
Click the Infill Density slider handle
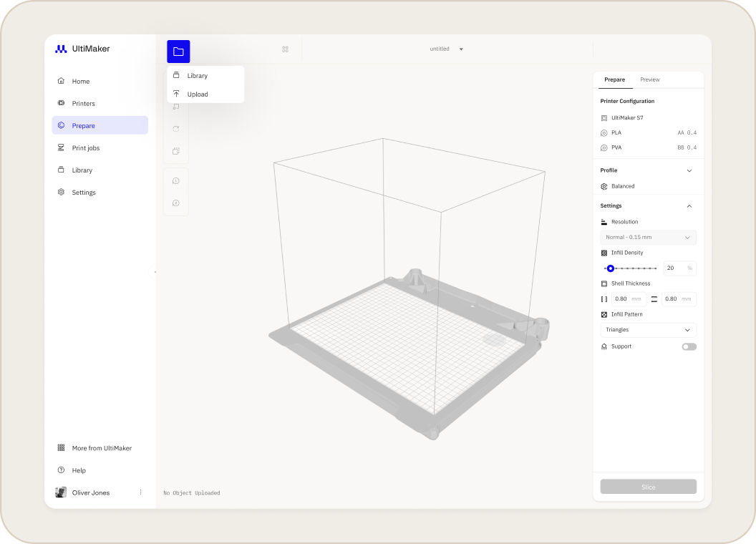(611, 268)
